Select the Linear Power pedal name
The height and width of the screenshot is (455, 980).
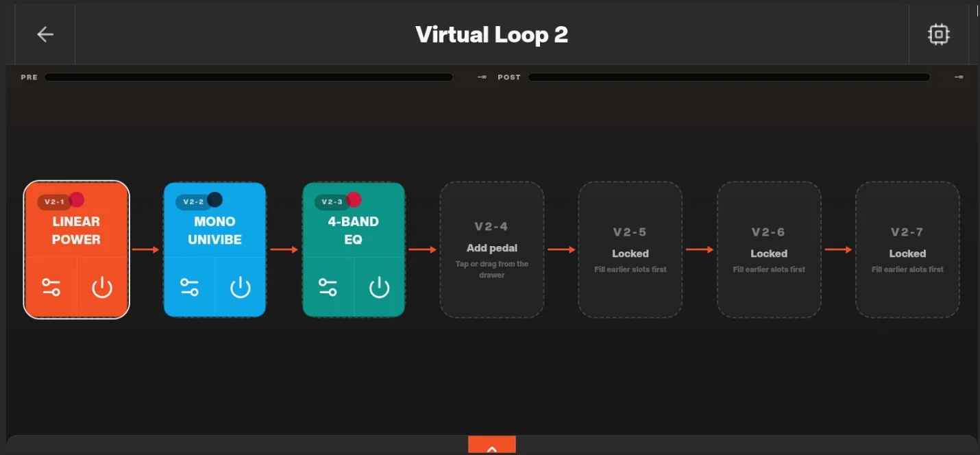click(76, 230)
